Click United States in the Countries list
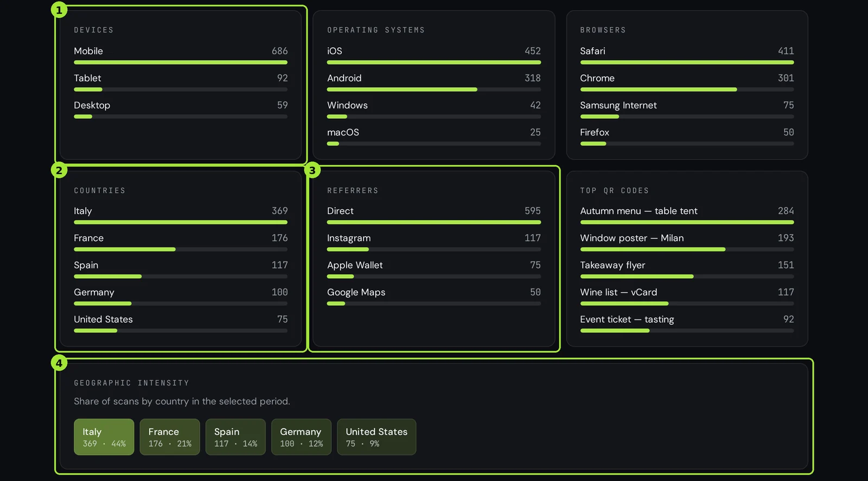 [103, 319]
